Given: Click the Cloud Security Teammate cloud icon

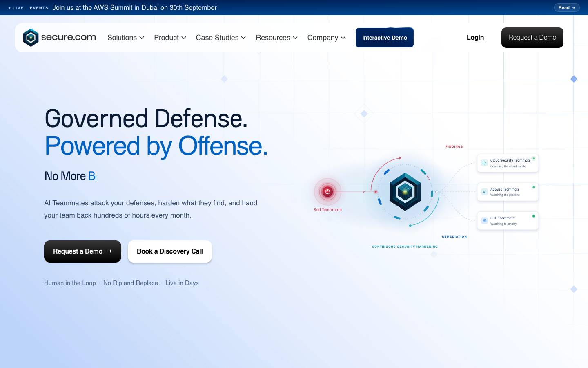Looking at the screenshot, I should [484, 163].
